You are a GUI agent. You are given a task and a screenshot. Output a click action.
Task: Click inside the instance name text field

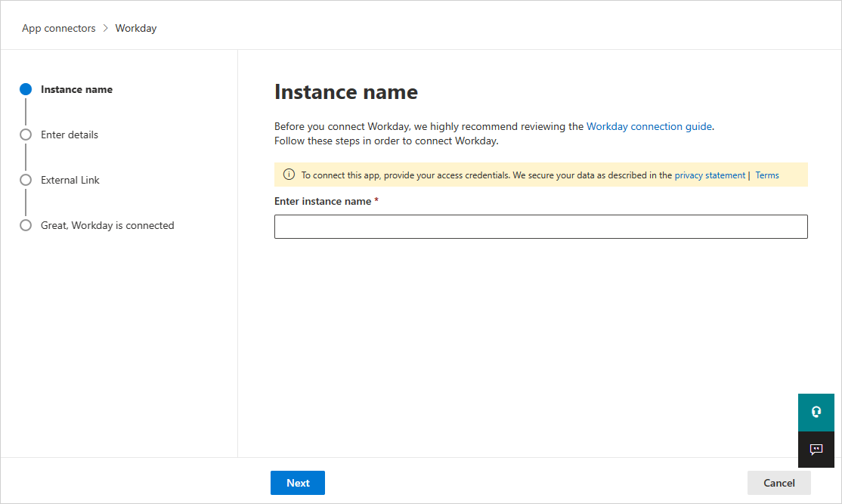coord(540,226)
